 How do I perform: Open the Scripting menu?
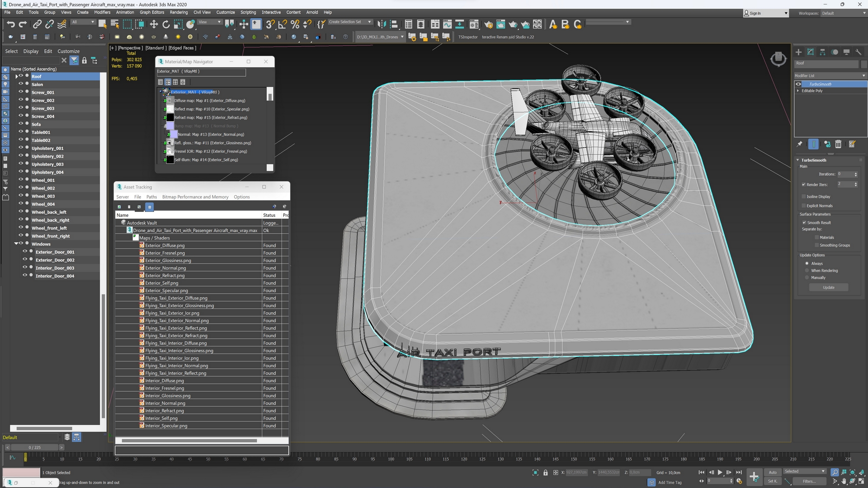248,12
